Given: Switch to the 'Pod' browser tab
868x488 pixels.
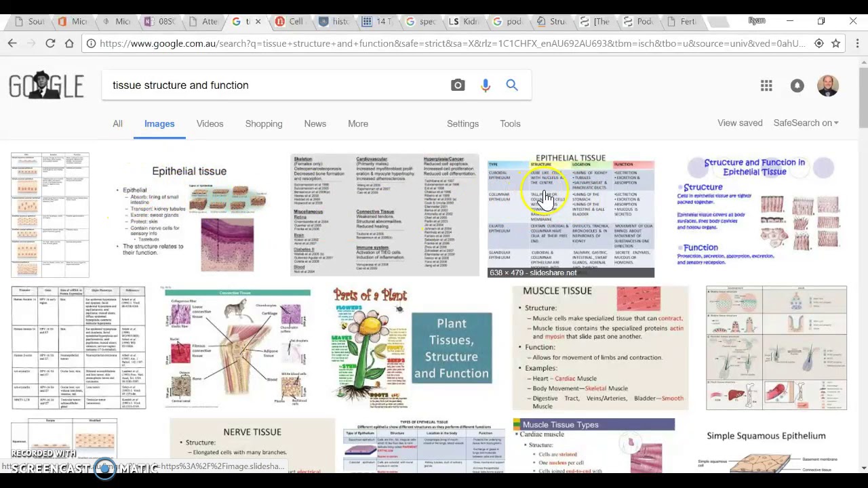Looking at the screenshot, I should [x=638, y=22].
